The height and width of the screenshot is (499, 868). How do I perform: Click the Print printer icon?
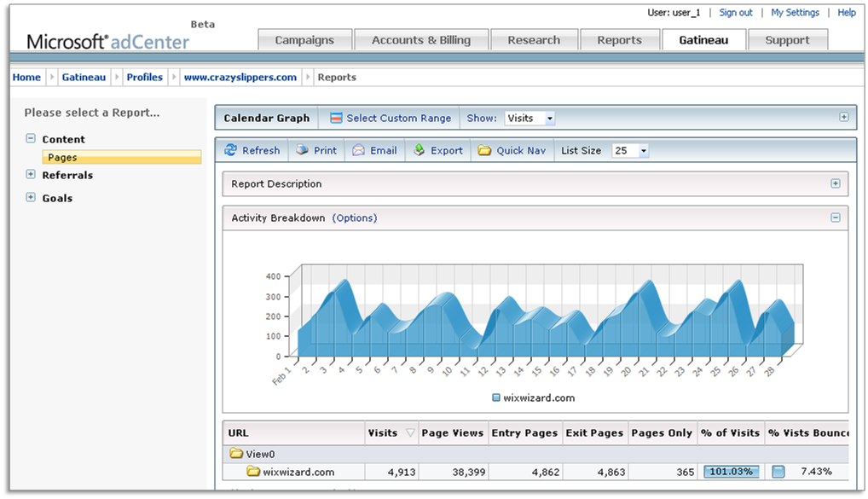(x=302, y=150)
